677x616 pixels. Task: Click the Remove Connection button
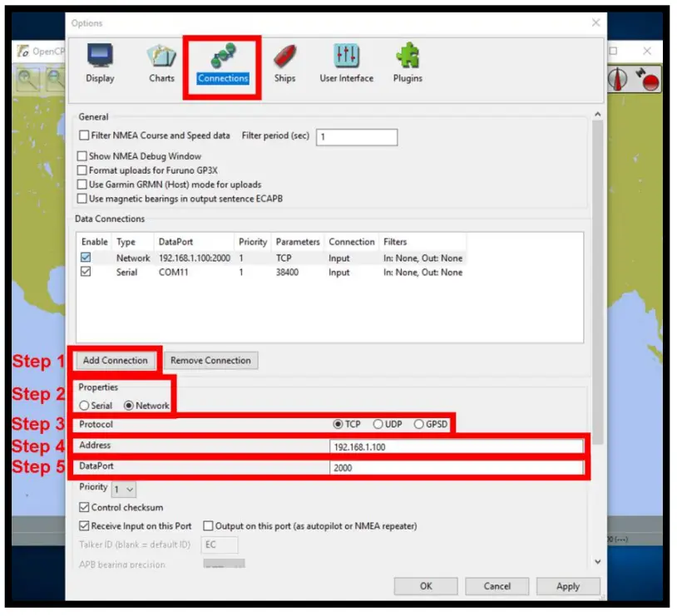[x=210, y=361]
